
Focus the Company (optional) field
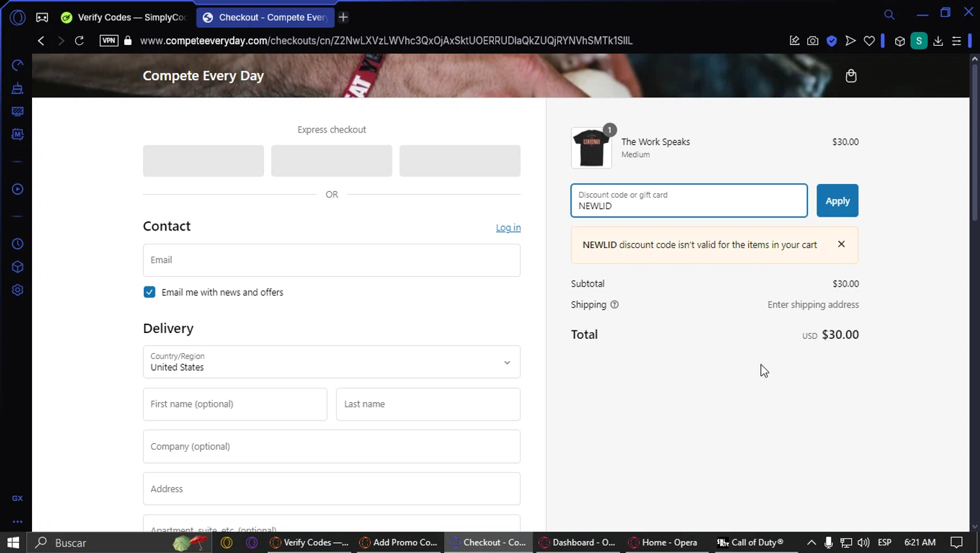(331, 447)
